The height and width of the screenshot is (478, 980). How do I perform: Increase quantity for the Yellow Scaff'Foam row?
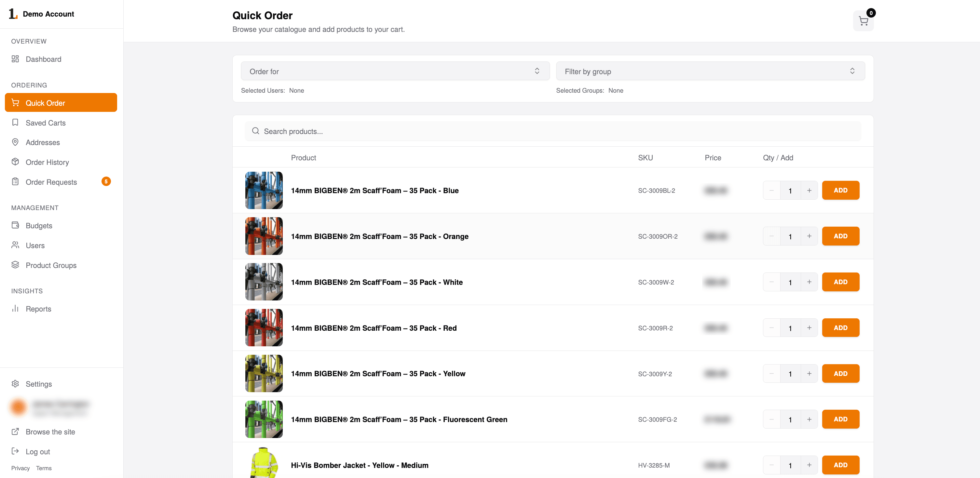tap(809, 373)
